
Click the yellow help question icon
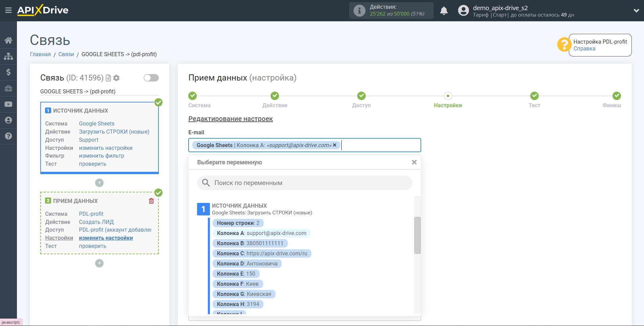point(564,44)
